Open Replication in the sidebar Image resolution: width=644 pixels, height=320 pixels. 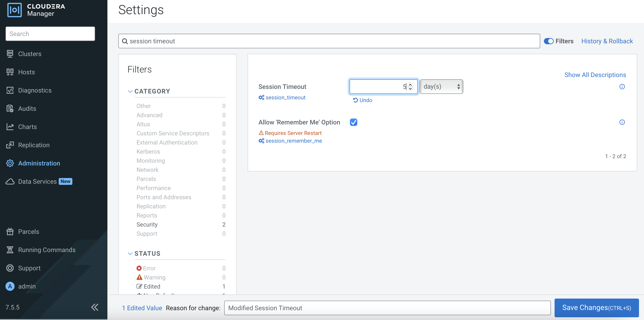tap(34, 145)
